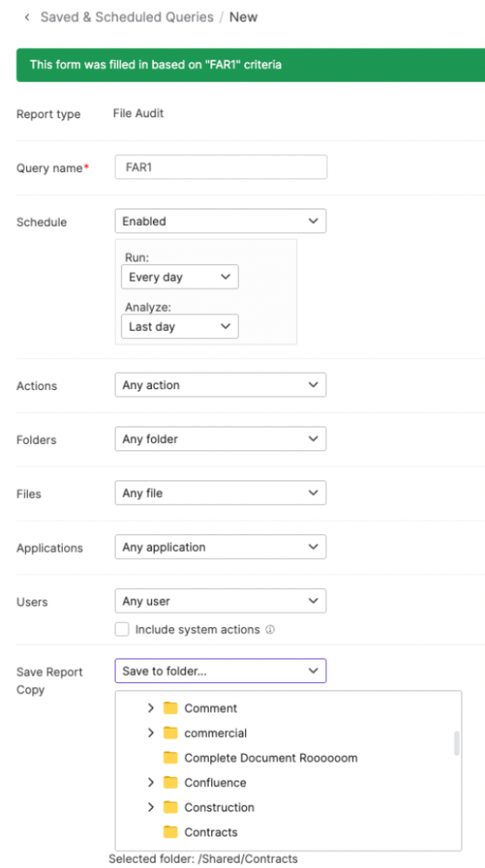Click the New breadcrumb text
The height and width of the screenshot is (868, 485).
click(243, 17)
